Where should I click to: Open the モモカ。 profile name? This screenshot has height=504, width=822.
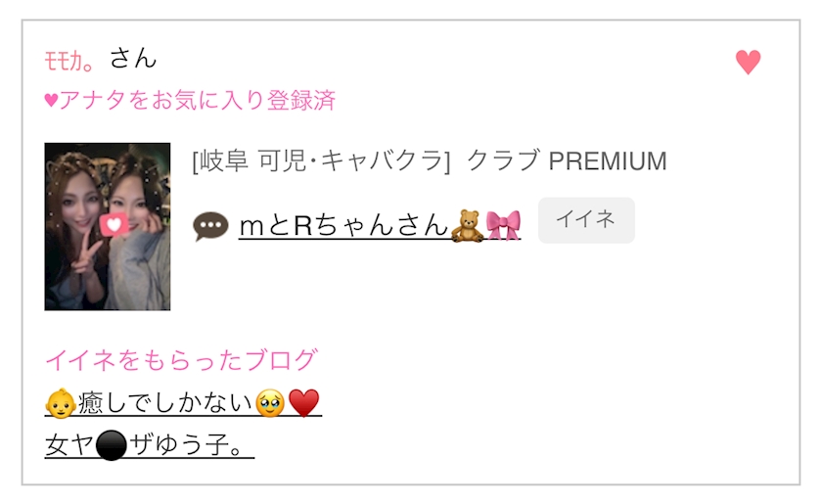69,61
